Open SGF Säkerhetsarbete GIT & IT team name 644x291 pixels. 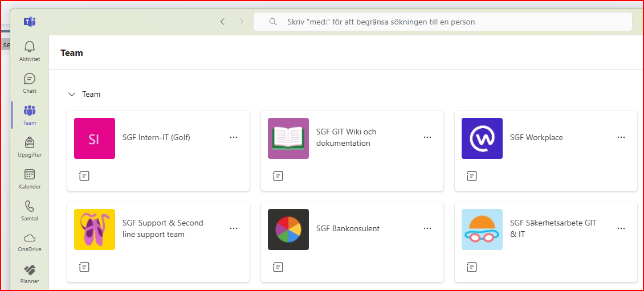click(x=553, y=228)
